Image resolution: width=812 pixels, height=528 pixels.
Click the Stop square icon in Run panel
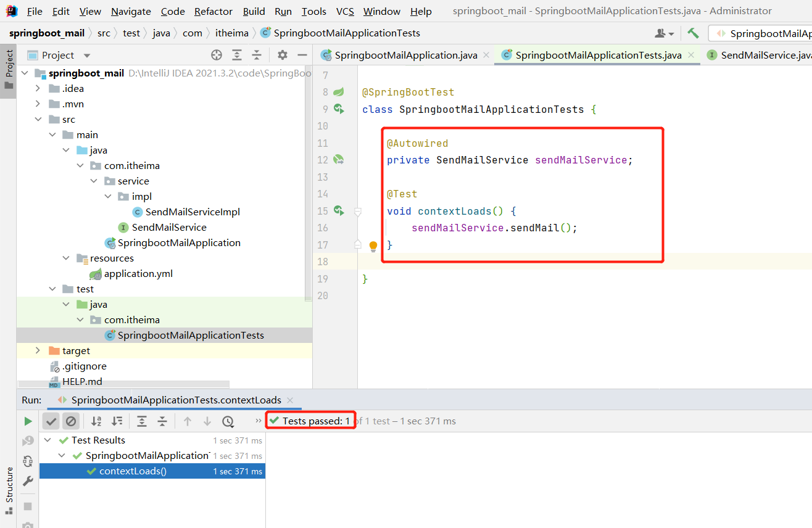click(x=28, y=506)
